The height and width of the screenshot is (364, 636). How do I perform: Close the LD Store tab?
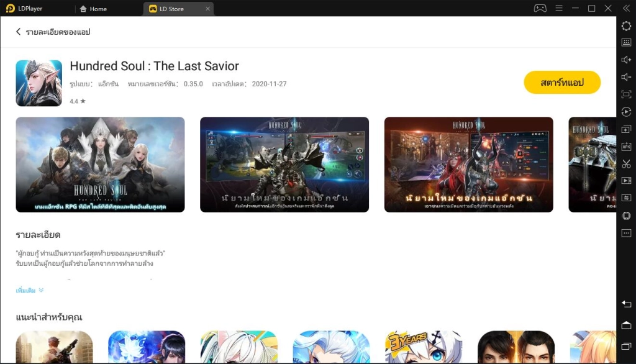coord(207,9)
